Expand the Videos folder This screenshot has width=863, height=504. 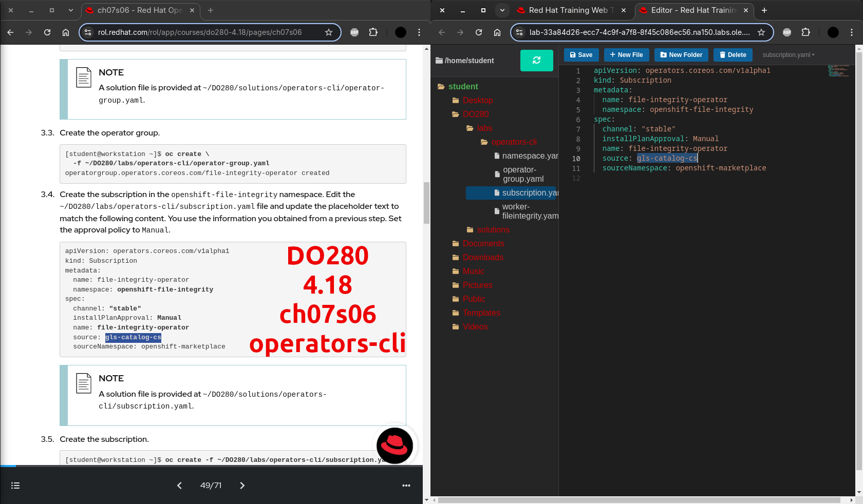click(x=470, y=327)
